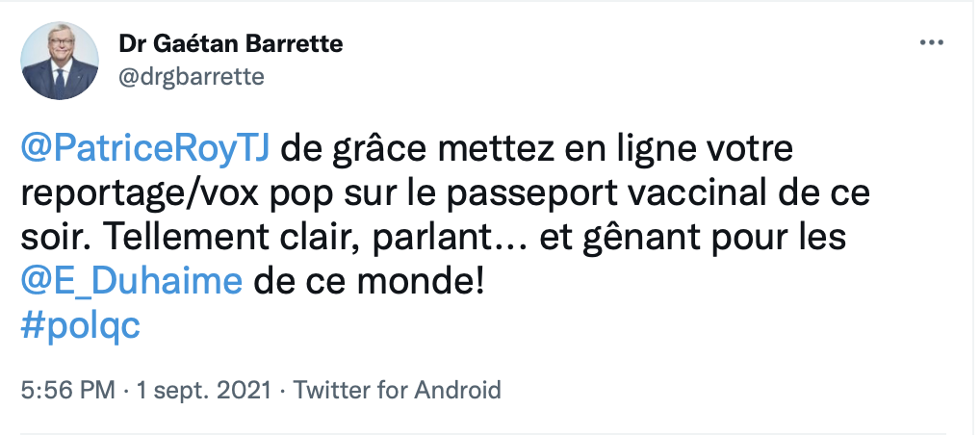Viewport: 980px width, 435px height.
Task: Click Dr Gaétan Barrette's profile photo
Action: pos(61,60)
